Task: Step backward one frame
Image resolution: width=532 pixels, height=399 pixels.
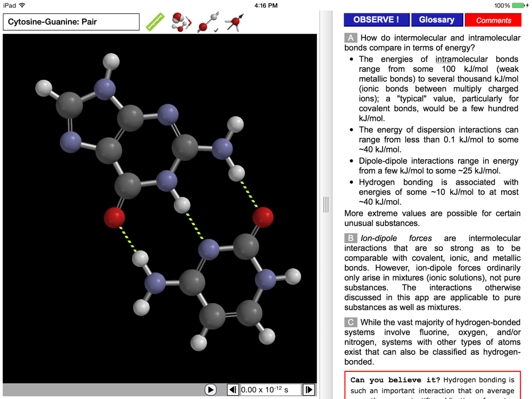Action: (232, 389)
